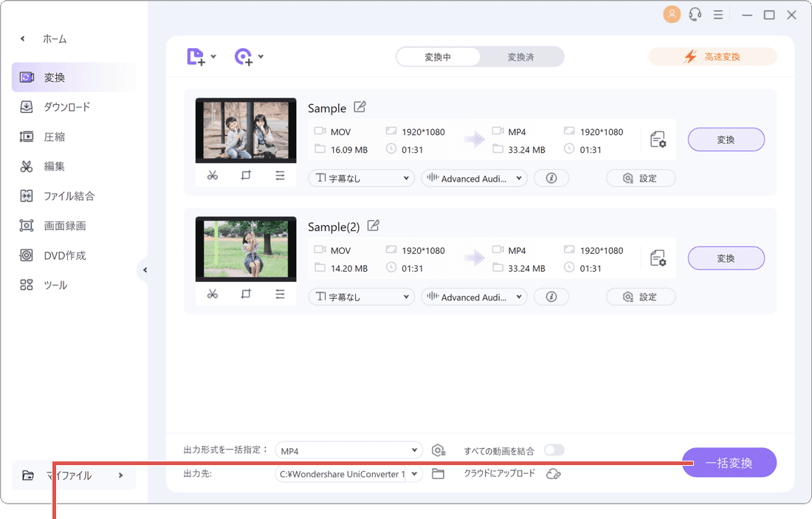Open the MP4 output format dropdown
812x519 pixels.
click(348, 450)
